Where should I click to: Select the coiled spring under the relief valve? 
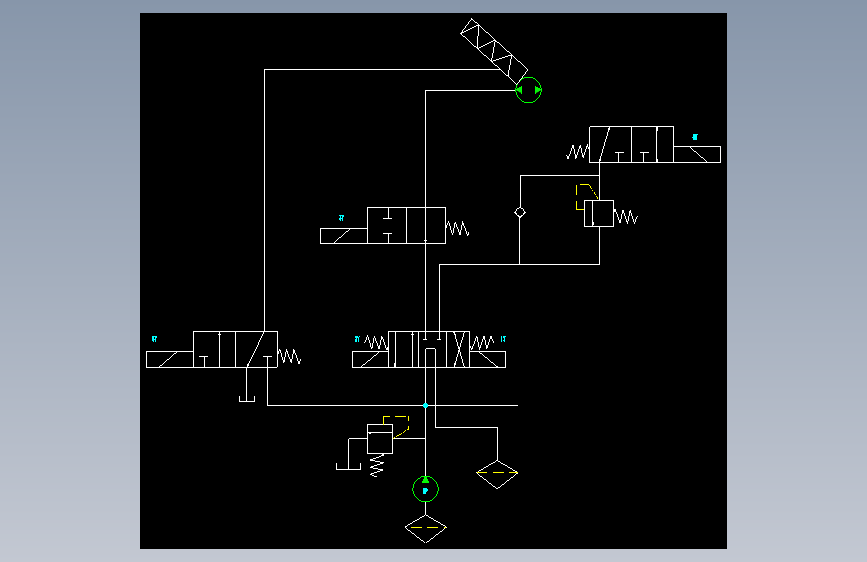click(377, 465)
